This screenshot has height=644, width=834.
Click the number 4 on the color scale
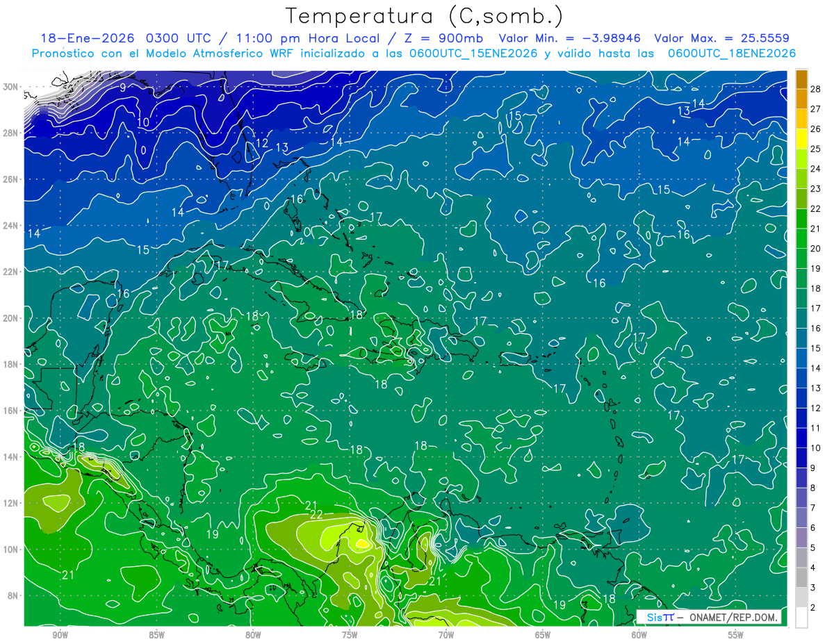(813, 568)
